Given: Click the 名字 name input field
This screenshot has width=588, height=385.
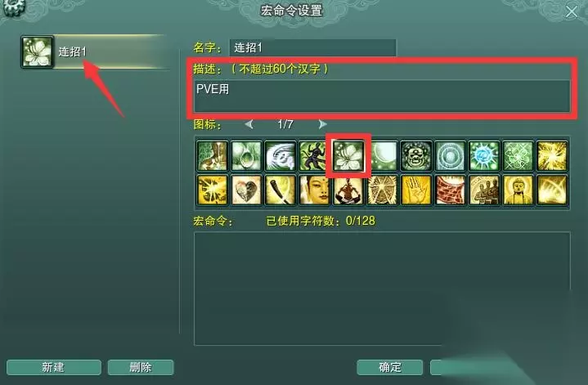Looking at the screenshot, I should pyautogui.click(x=312, y=47).
